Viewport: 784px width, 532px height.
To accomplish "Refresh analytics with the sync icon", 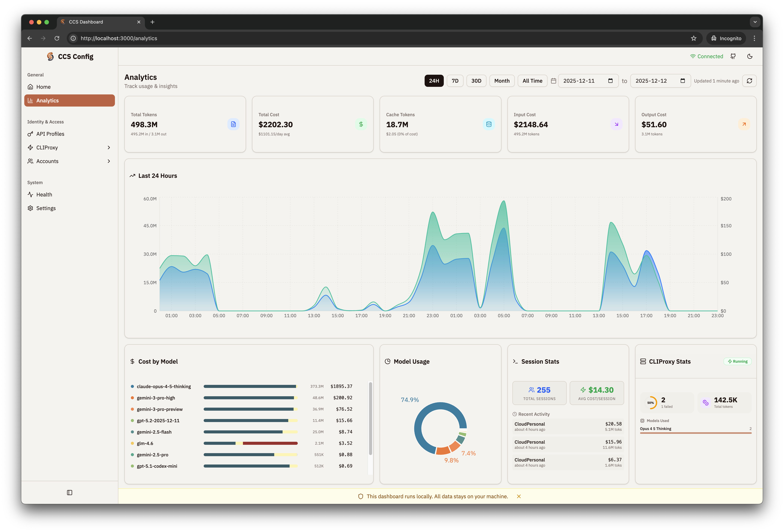I will tap(749, 81).
